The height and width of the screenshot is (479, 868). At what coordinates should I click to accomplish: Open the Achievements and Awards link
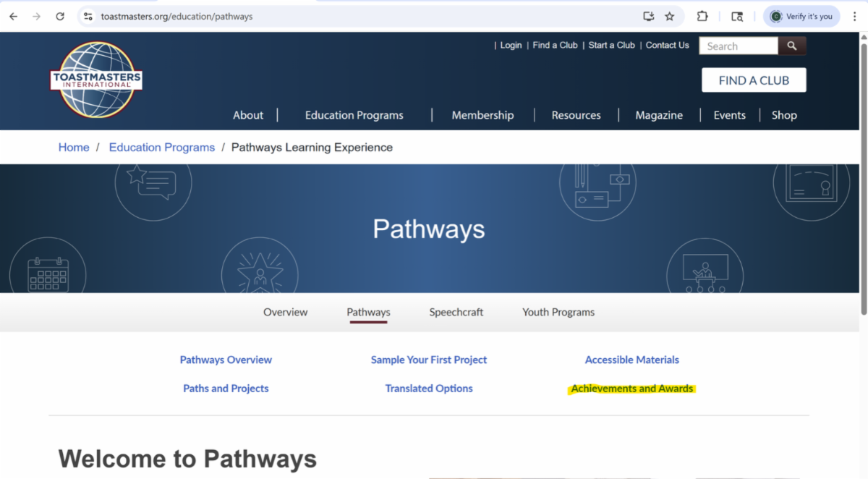[x=632, y=389]
